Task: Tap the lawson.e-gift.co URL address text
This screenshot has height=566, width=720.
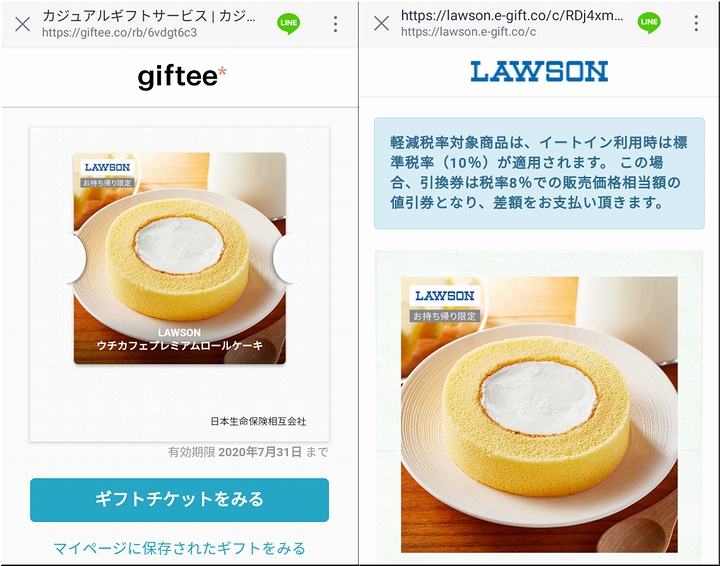Action: [468, 32]
